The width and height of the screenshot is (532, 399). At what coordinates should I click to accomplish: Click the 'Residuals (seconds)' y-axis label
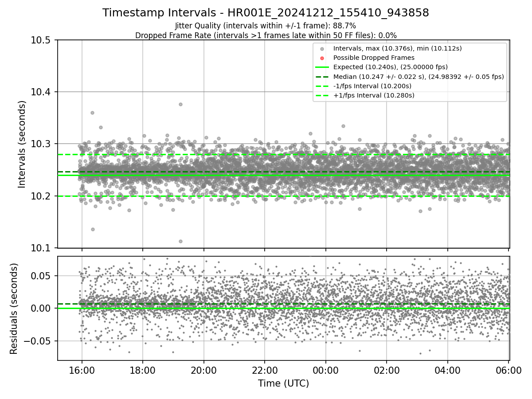tap(14, 309)
